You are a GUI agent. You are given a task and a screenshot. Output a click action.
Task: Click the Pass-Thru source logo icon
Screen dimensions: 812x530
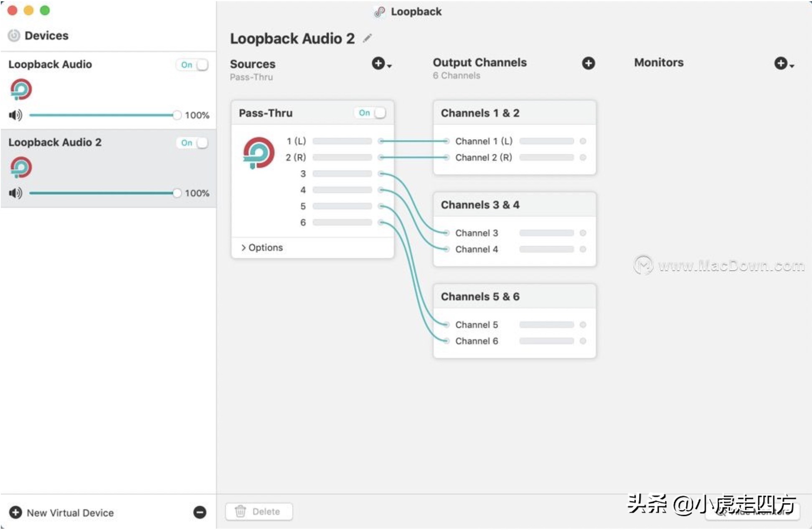coord(259,153)
